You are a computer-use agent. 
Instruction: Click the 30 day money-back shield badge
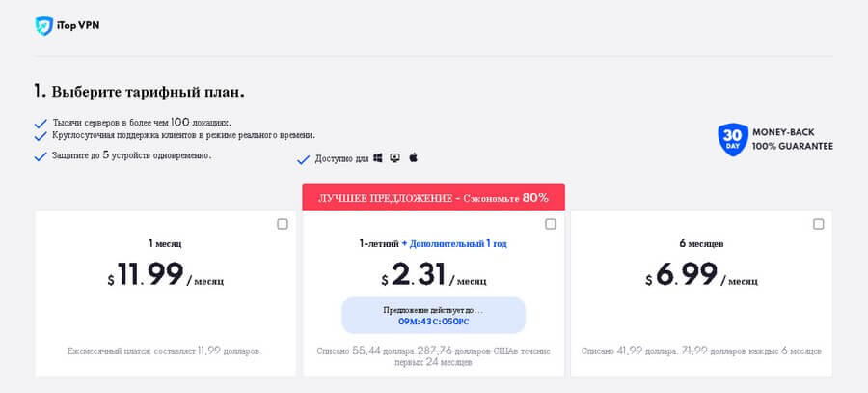pyautogui.click(x=733, y=140)
